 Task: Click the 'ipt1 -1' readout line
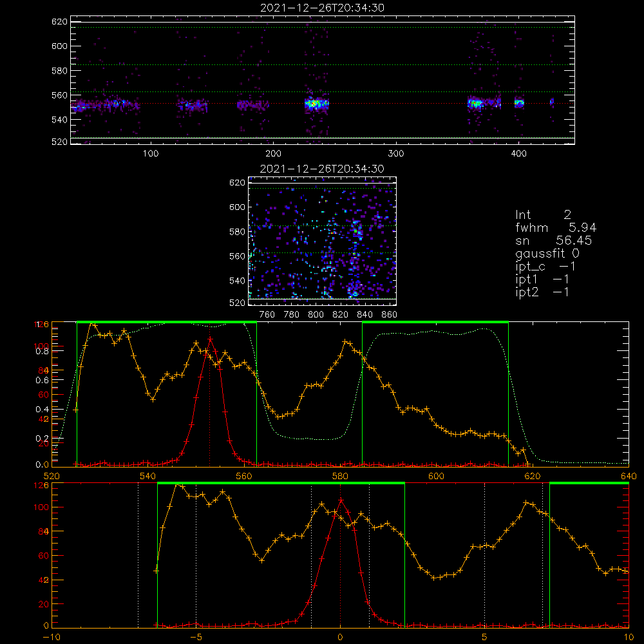click(x=542, y=279)
